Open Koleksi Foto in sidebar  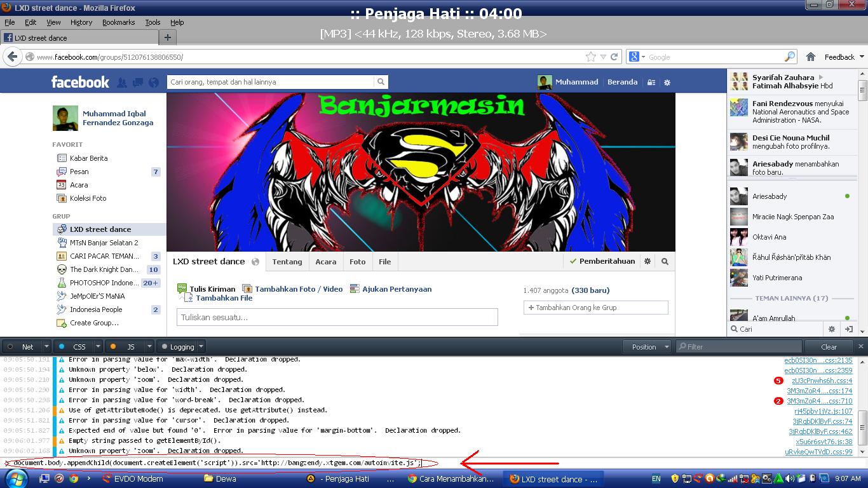[88, 198]
